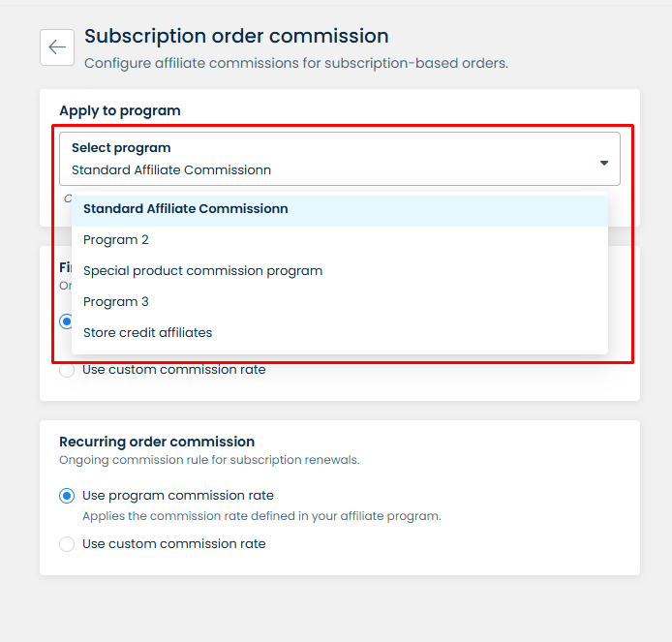The width and height of the screenshot is (672, 642).
Task: Click the selected value shown inside program field
Action: tap(171, 170)
